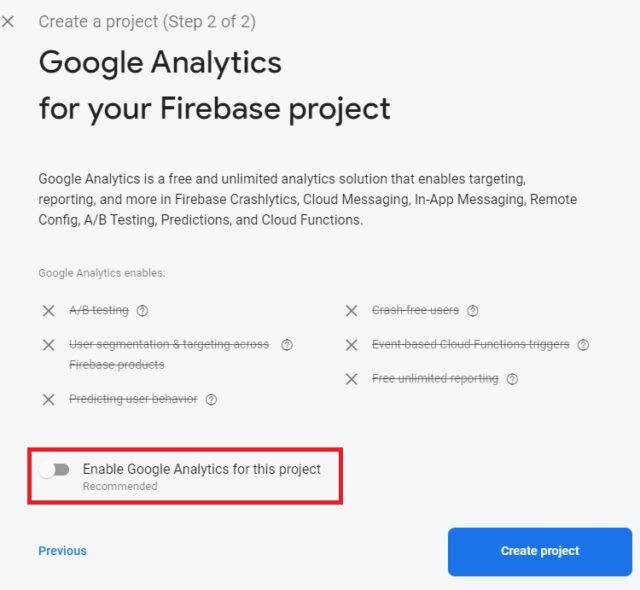
Task: Open help for Predicting user behavior
Action: (x=211, y=399)
